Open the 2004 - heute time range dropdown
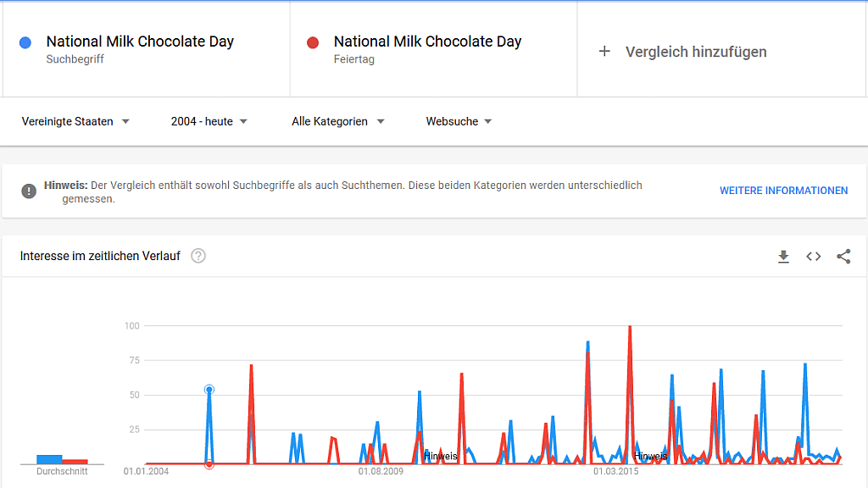Screen dimensions: 868x488 tap(206, 121)
